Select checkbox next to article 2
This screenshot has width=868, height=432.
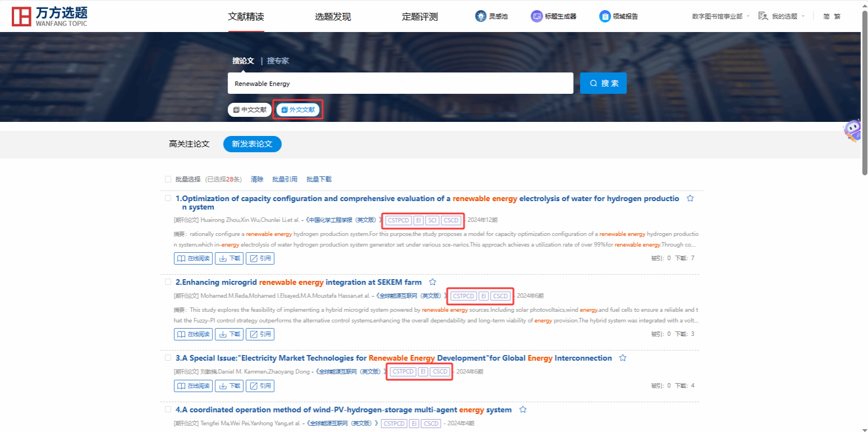click(168, 282)
